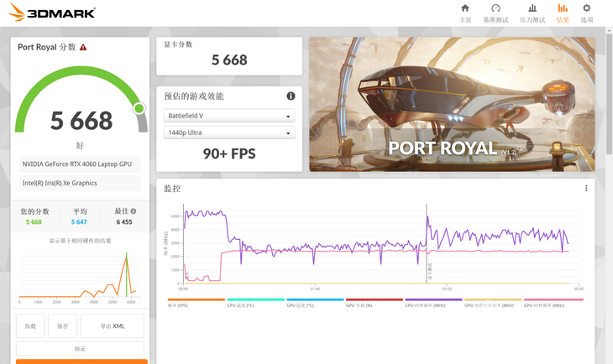The width and height of the screenshot is (613, 364).
Task: Click the dashed vertical marker in monitoring chart
Action: (x=427, y=243)
